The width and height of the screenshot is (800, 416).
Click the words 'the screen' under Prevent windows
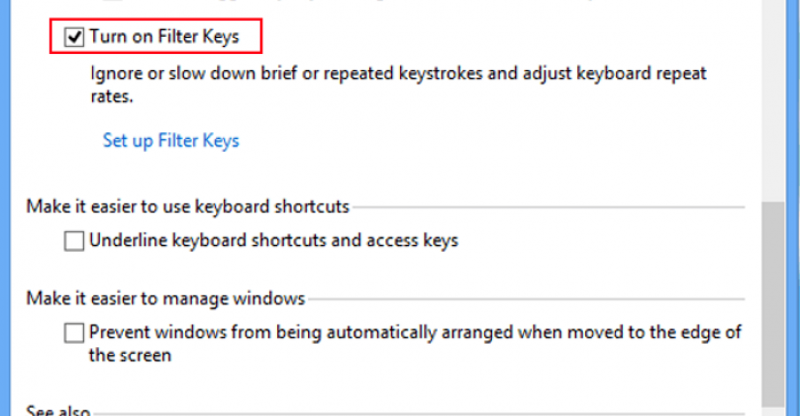tap(130, 355)
